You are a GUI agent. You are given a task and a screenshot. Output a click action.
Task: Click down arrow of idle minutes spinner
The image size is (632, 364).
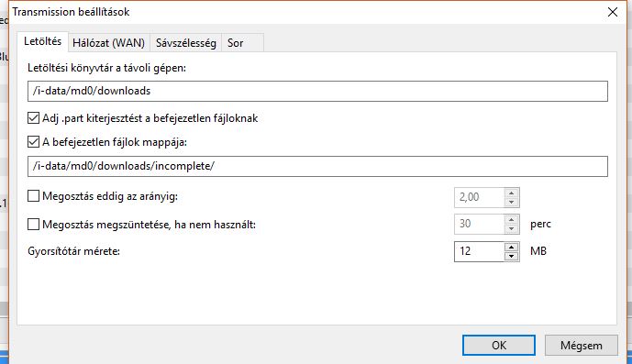point(512,228)
